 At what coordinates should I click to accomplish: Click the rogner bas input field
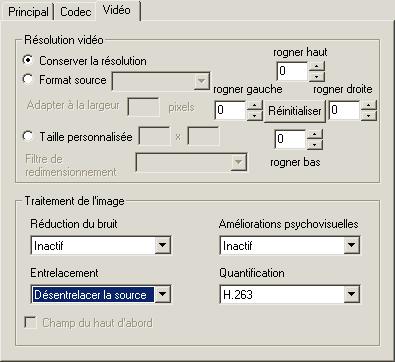tap(290, 139)
